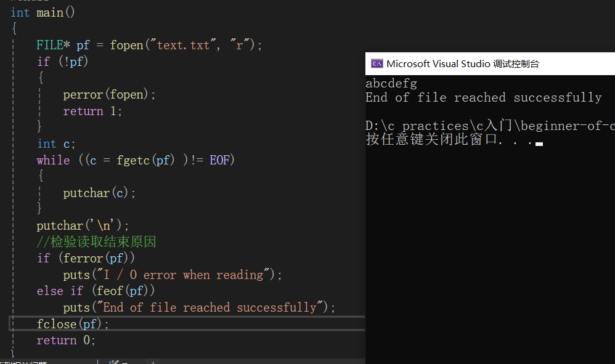Click the 'while' keyword in the loop line
Screen dimensions: 615x364
point(54,160)
